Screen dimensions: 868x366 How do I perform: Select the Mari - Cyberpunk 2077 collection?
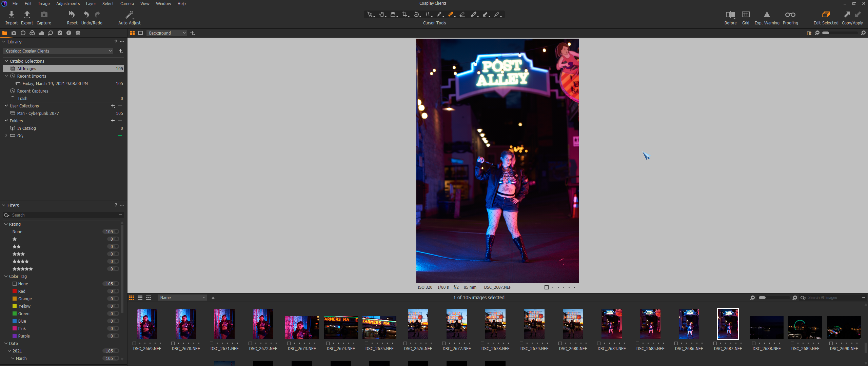(x=63, y=114)
